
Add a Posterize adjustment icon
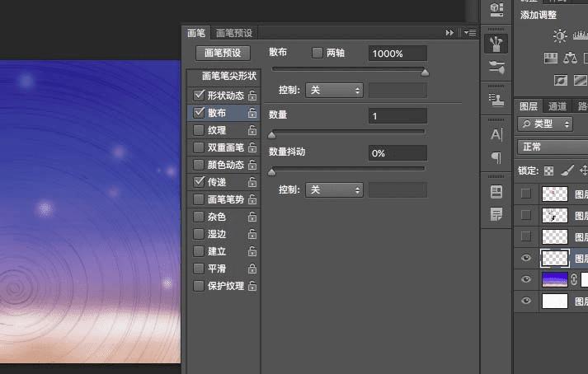(581, 80)
